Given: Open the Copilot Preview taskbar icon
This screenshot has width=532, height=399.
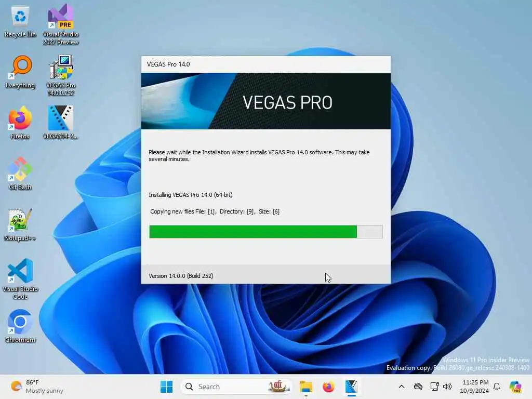Looking at the screenshot, I should point(515,387).
